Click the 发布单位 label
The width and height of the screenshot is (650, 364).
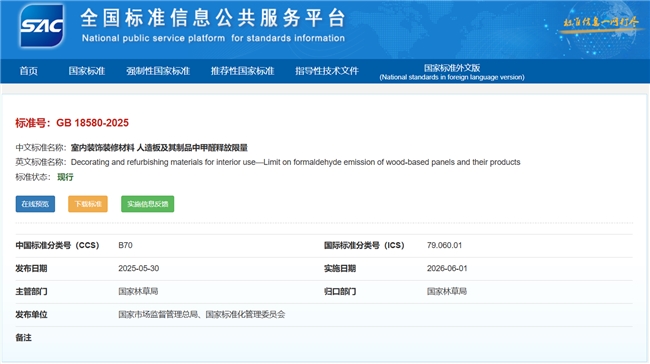[x=32, y=315]
